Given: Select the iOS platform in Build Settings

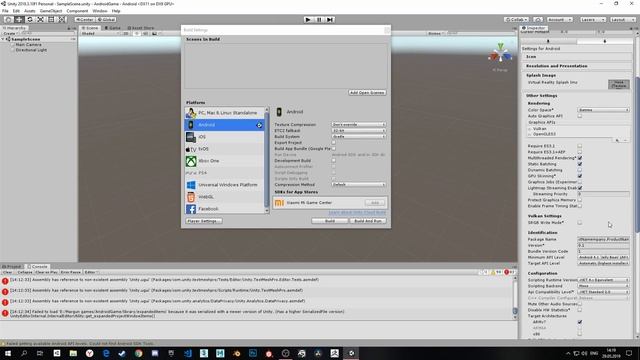Looking at the screenshot, I should pyautogui.click(x=224, y=137).
